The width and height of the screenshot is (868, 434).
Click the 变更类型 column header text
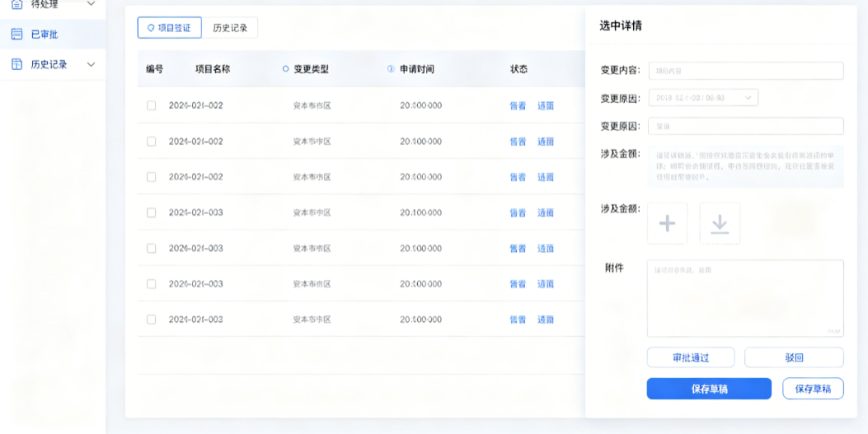[311, 69]
